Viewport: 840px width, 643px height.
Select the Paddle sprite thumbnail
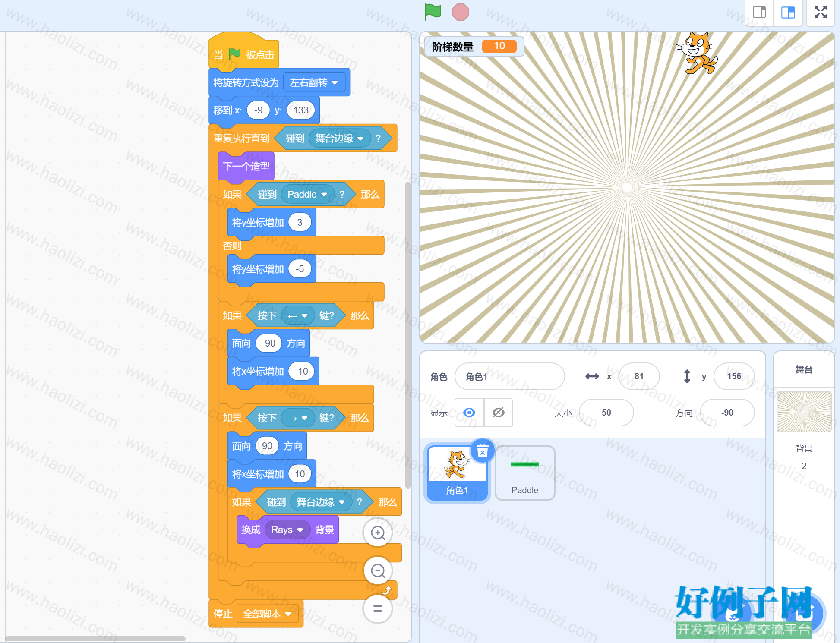pyautogui.click(x=524, y=473)
